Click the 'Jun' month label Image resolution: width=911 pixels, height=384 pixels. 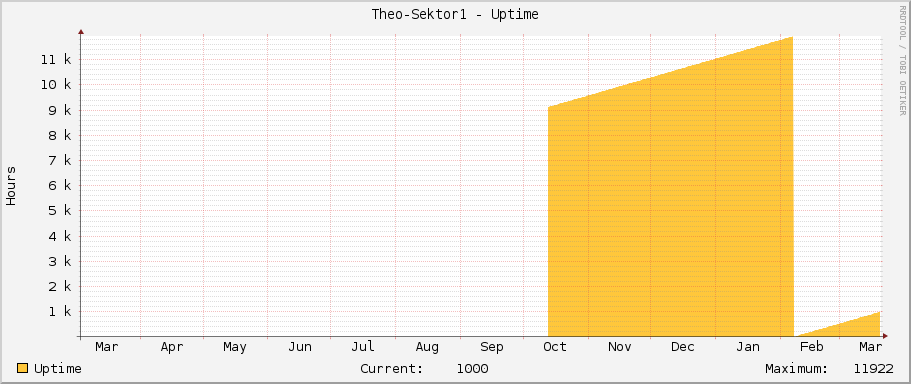coord(300,347)
